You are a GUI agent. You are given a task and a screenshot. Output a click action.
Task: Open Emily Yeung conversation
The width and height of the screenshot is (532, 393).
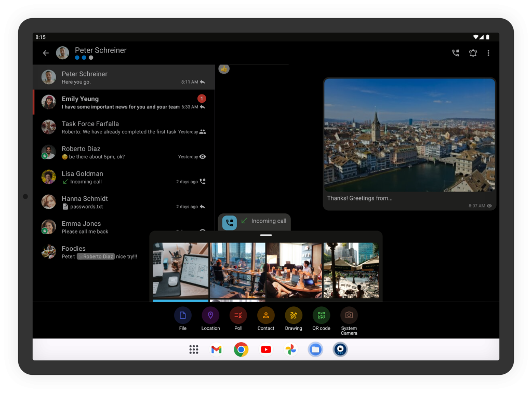pos(124,102)
